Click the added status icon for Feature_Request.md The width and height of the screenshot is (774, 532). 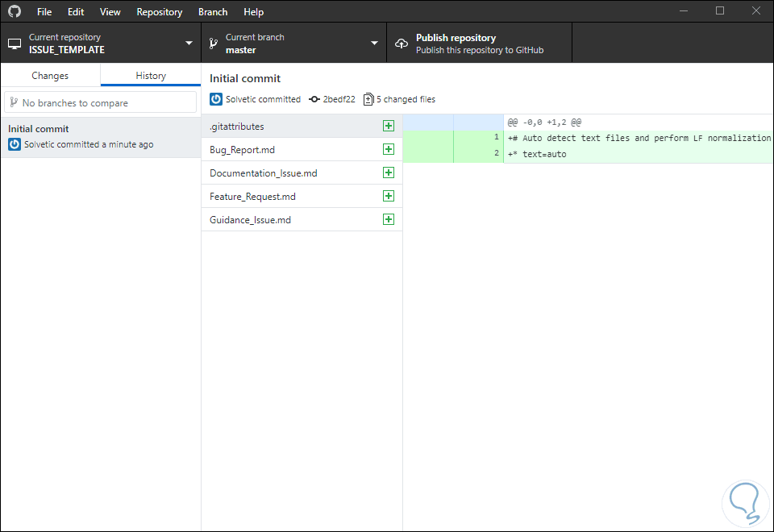(x=389, y=196)
